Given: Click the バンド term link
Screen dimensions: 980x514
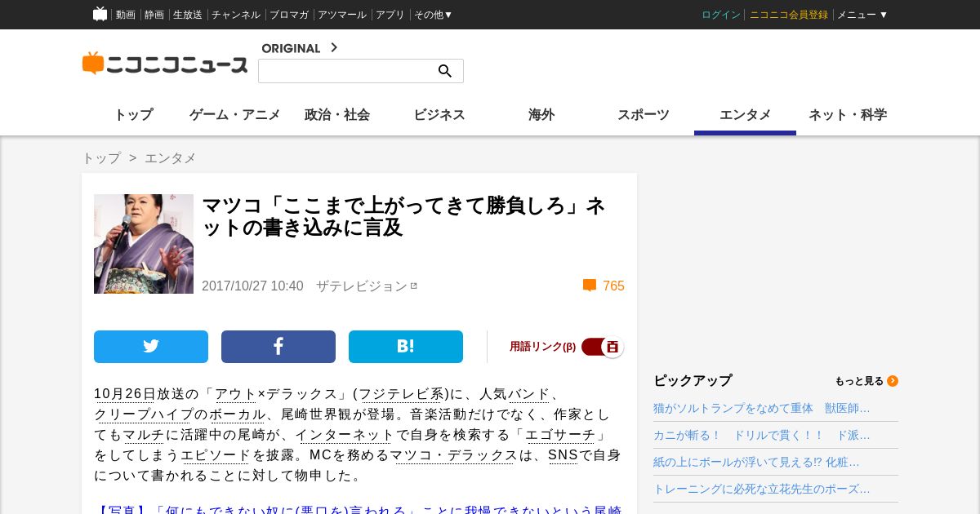Looking at the screenshot, I should point(529,394).
